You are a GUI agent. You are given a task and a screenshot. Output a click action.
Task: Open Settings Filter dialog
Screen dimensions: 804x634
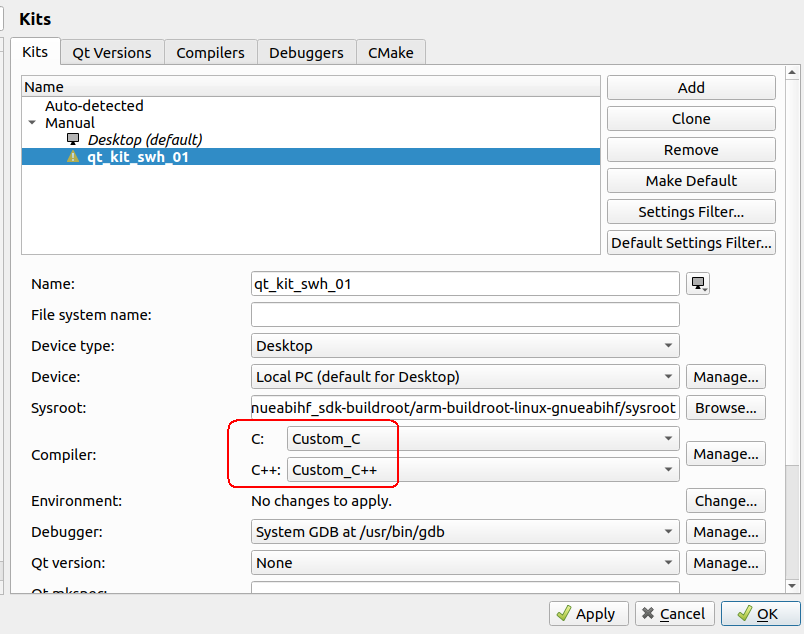[x=691, y=212]
